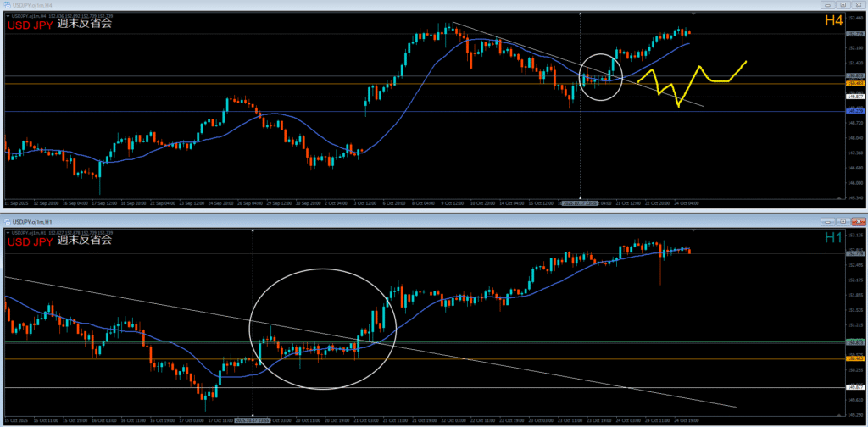The height and width of the screenshot is (427, 868).
Task: Click the highlighted date label on H4 time axis
Action: click(x=580, y=203)
